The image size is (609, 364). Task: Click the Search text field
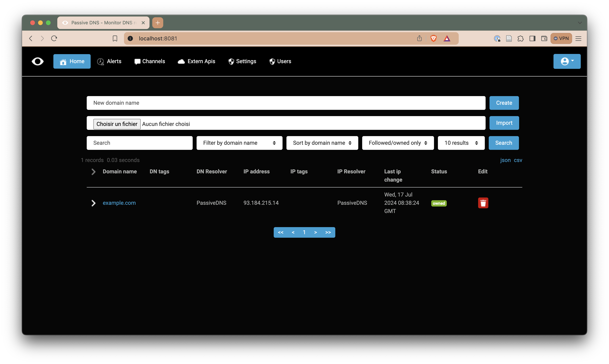coord(139,143)
